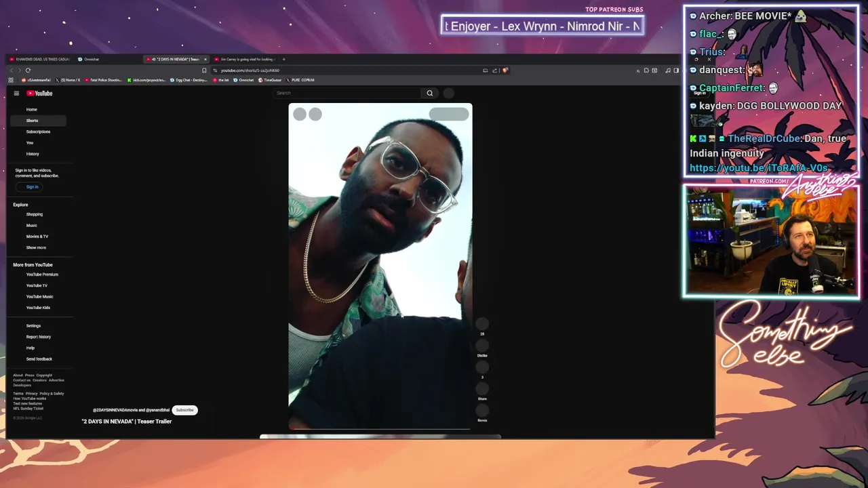
Task: Open YouTube Premium link
Action: 42,274
